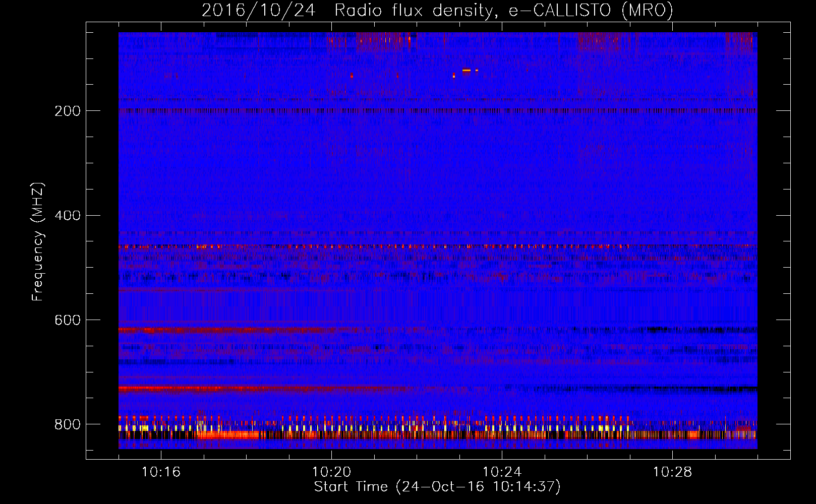
Task: Click the 10:24 time tick label
Action: (x=502, y=472)
